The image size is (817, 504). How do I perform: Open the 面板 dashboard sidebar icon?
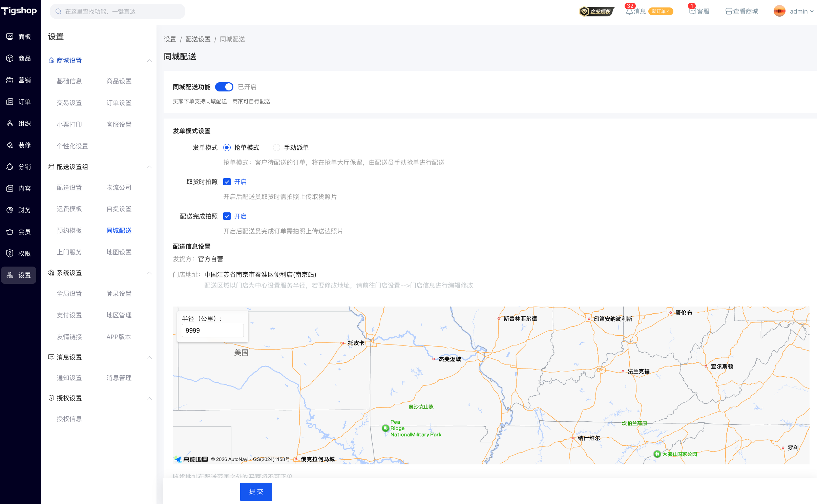click(x=10, y=37)
